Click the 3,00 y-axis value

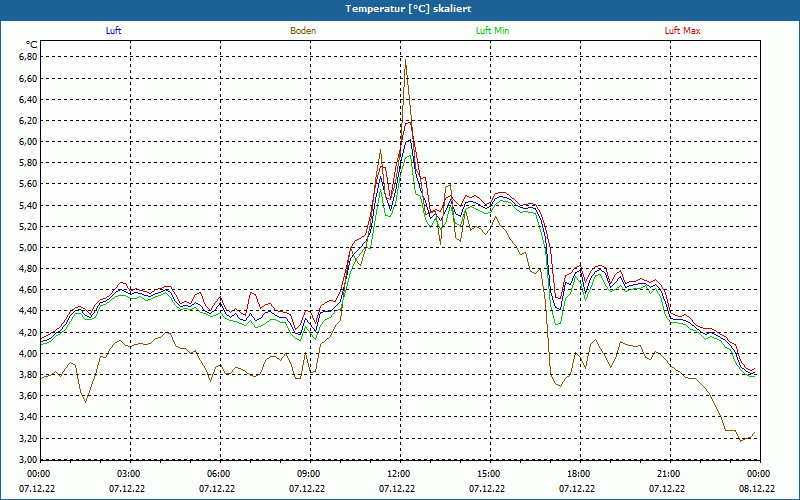pyautogui.click(x=28, y=459)
